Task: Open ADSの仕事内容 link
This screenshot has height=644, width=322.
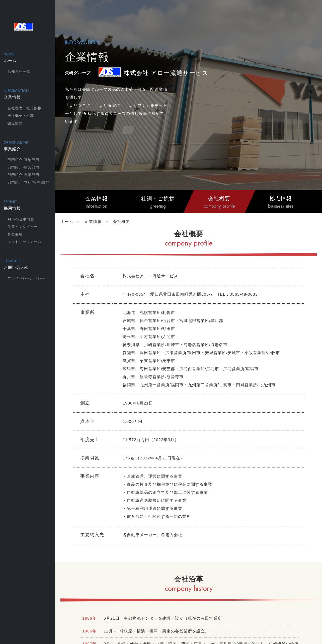Action: (21, 219)
